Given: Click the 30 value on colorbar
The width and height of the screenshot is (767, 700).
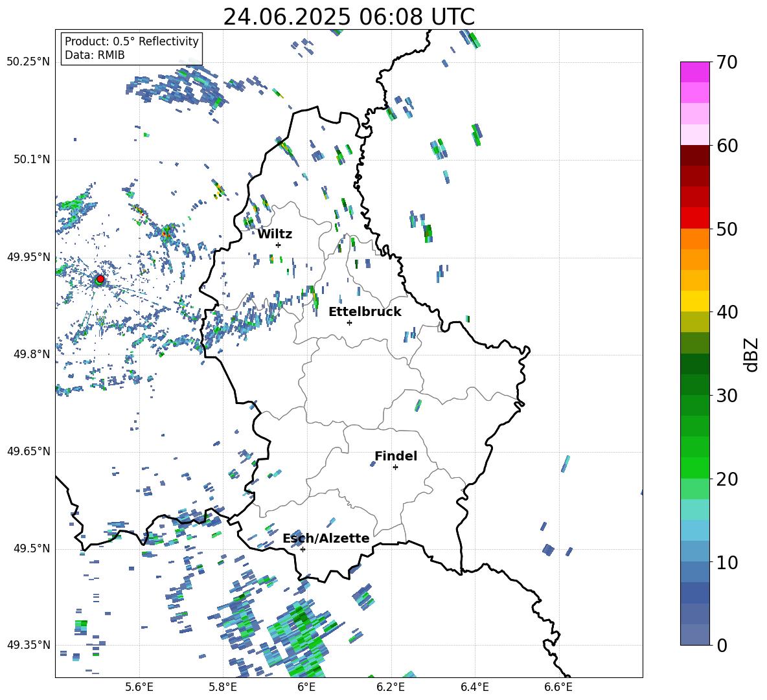Looking at the screenshot, I should [x=727, y=396].
